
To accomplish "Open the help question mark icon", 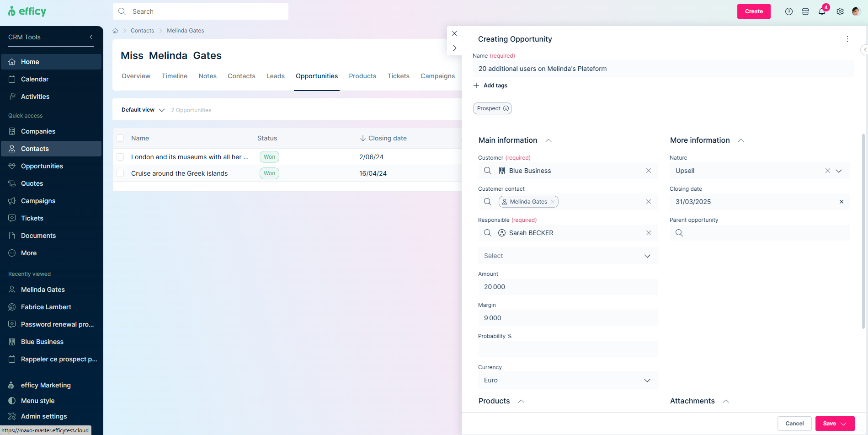I will pos(789,11).
